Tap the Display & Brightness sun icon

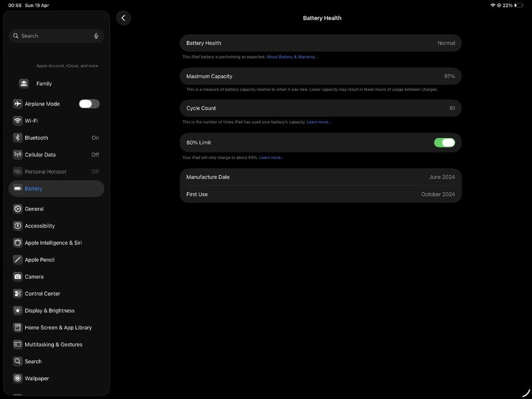click(x=18, y=311)
